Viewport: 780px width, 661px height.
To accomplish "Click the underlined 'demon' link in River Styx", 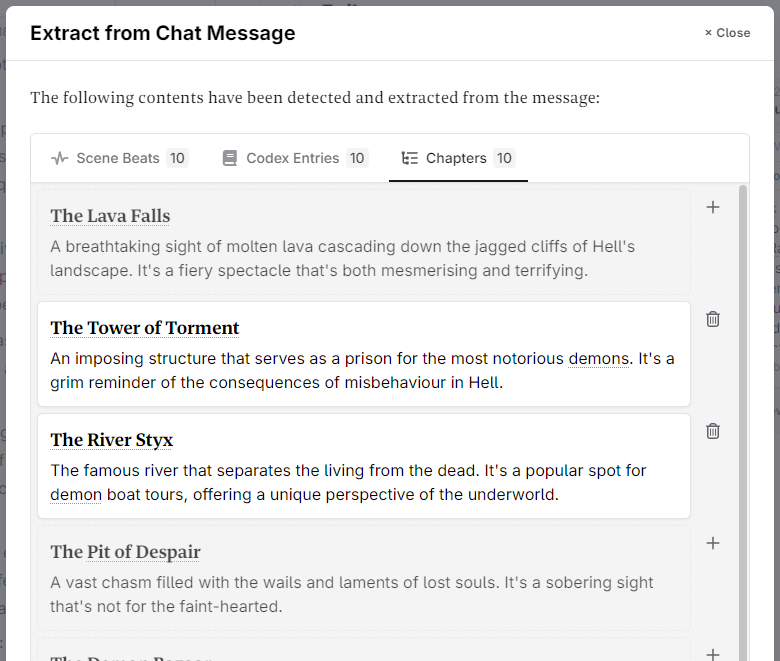I will (x=76, y=494).
